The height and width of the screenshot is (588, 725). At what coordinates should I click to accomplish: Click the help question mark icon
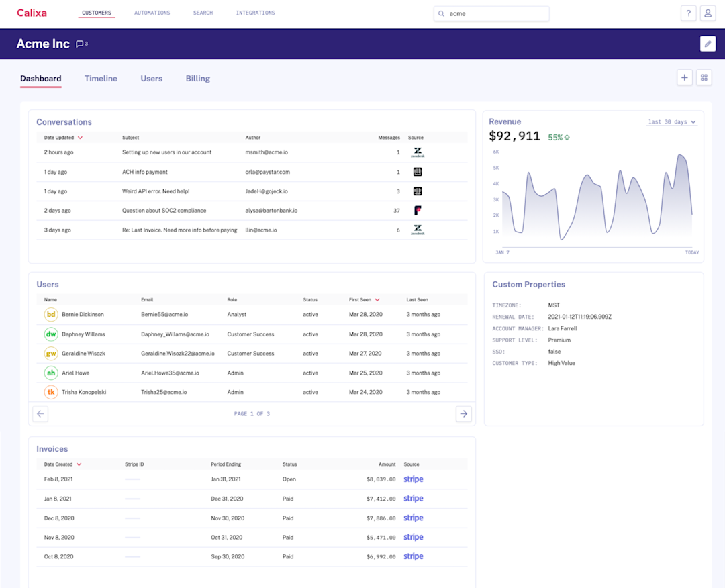click(x=688, y=13)
